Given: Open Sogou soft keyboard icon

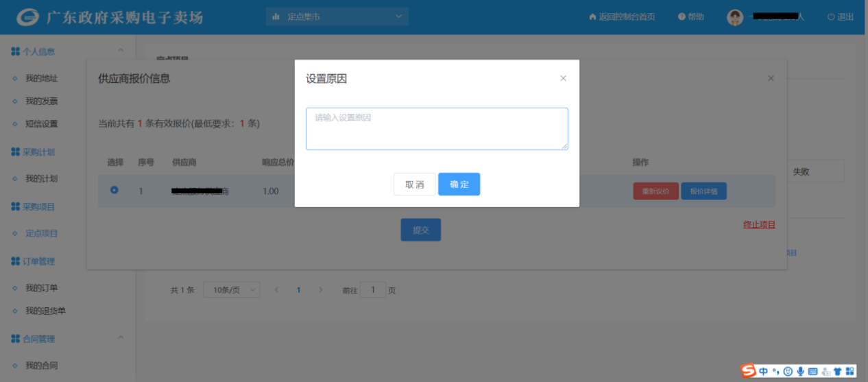Looking at the screenshot, I should click(x=812, y=371).
